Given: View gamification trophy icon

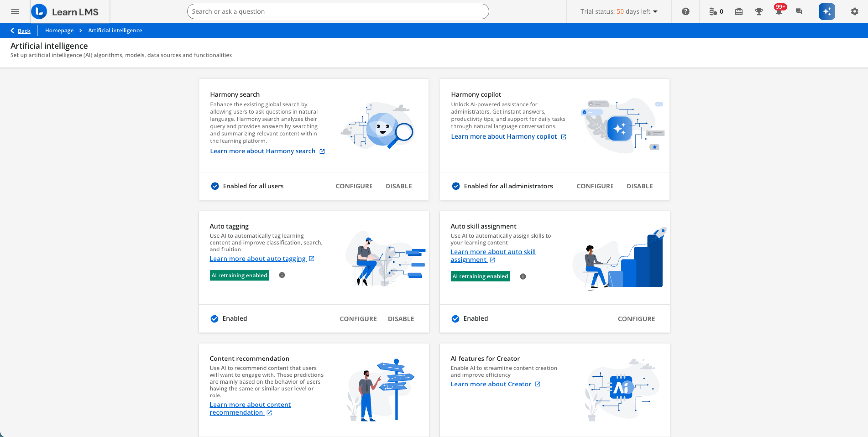Looking at the screenshot, I should click(759, 11).
